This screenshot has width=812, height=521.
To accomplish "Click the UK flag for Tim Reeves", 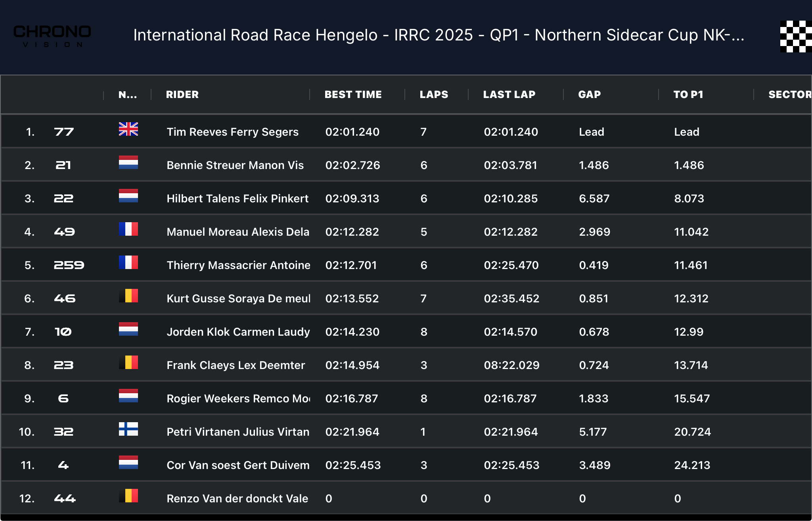I will 128,129.
